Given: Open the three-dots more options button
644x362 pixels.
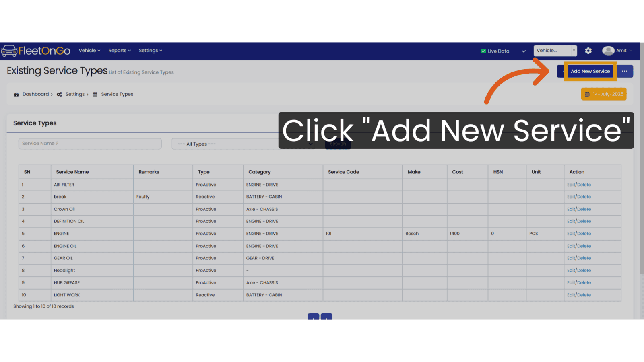Looking at the screenshot, I should [625, 71].
